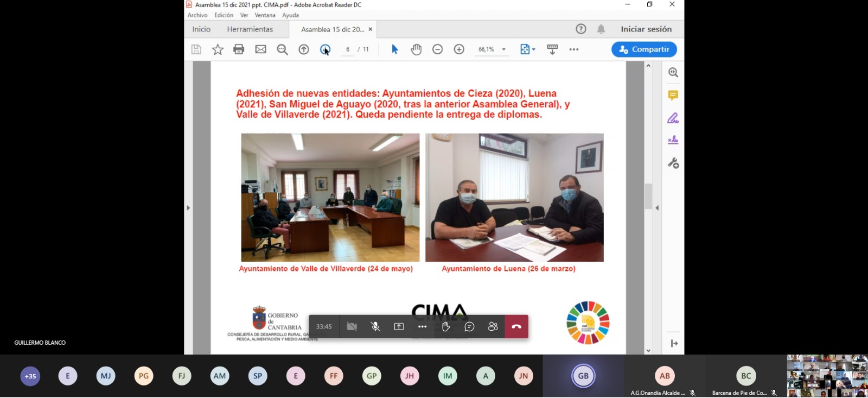Send the file by email icon
The image size is (868, 398).
[x=261, y=49]
